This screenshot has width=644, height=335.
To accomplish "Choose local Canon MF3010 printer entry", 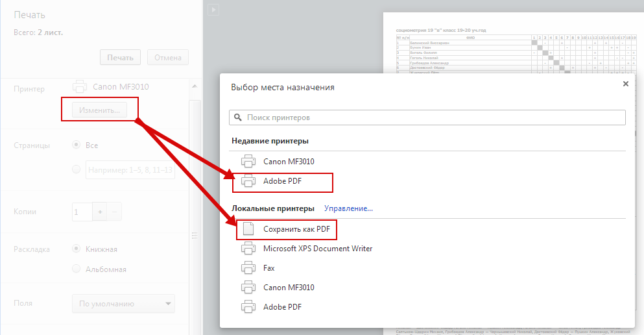I will click(289, 287).
